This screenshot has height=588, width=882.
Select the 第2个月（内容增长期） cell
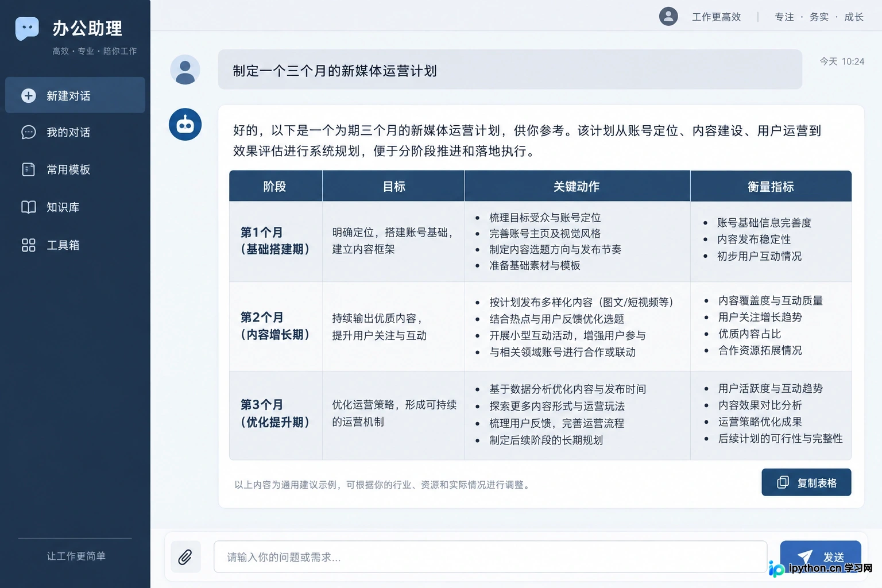(x=276, y=326)
